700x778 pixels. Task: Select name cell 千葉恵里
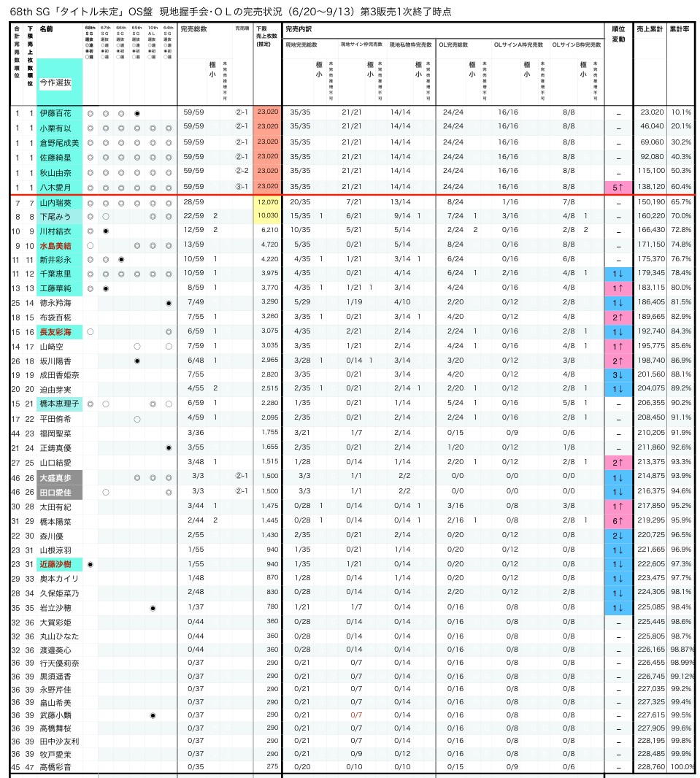coord(60,274)
